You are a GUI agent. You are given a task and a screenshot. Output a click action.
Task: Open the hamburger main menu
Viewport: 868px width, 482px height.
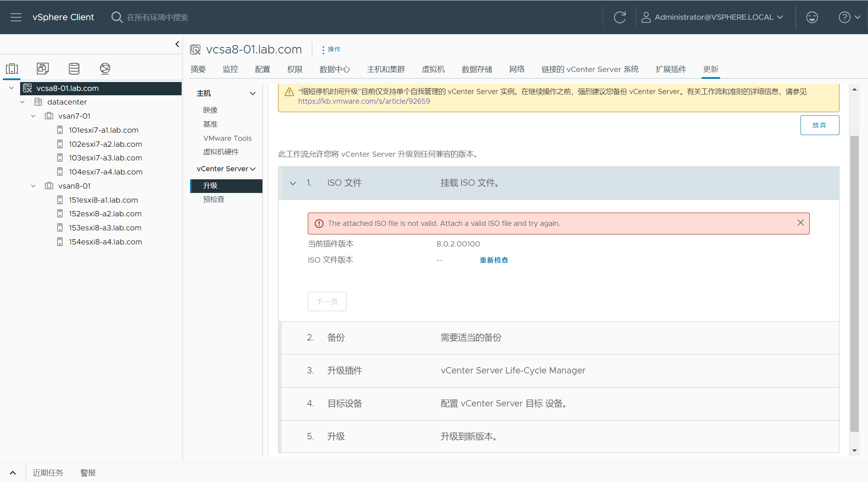[16, 17]
